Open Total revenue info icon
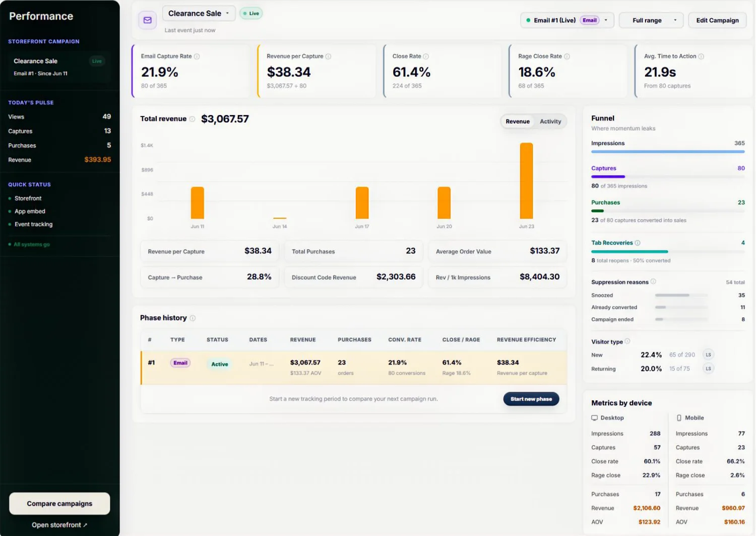The height and width of the screenshot is (536, 756). 192,119
